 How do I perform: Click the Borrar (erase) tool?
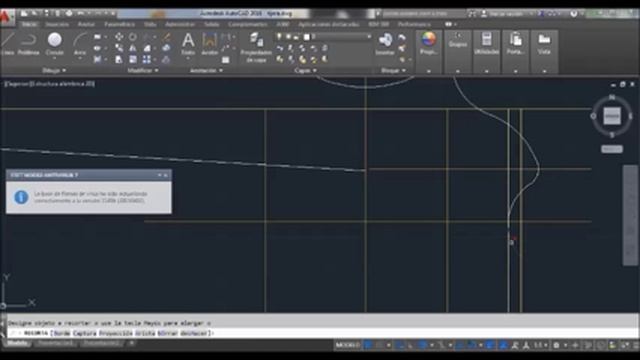point(166,37)
